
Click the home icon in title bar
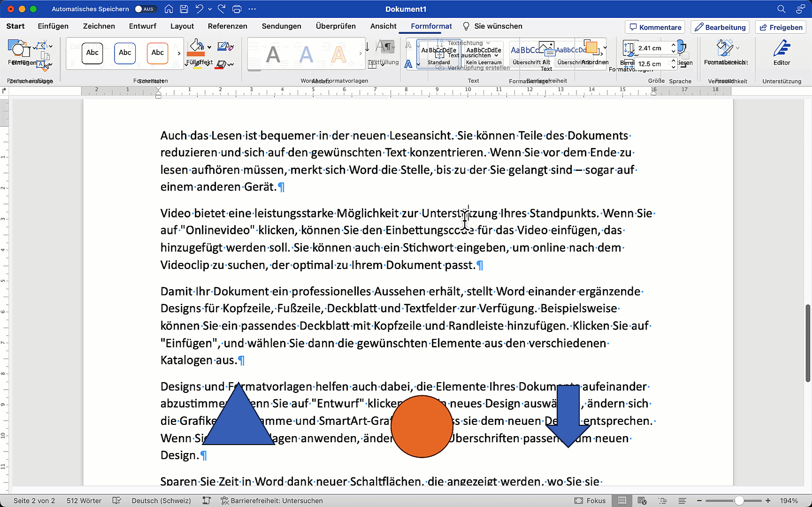pos(169,9)
